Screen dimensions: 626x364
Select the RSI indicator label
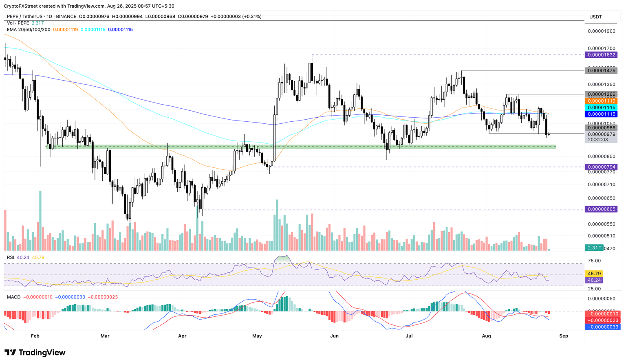click(x=11, y=257)
